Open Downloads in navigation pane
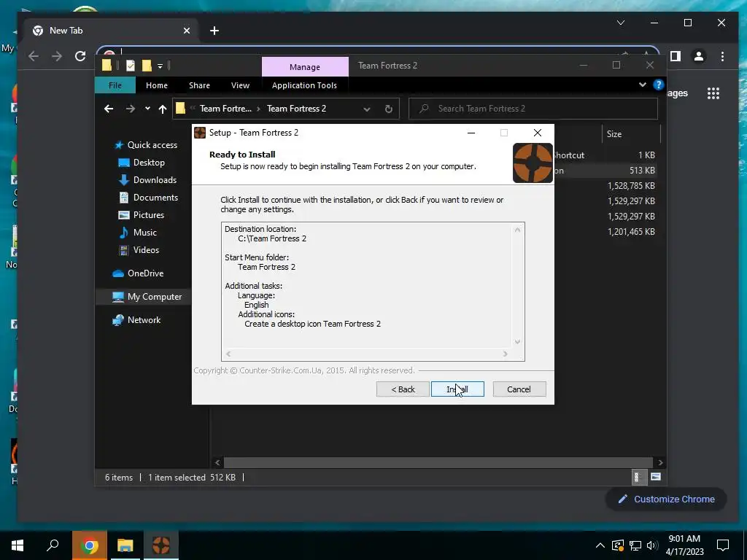The image size is (747, 560). [x=147, y=180]
